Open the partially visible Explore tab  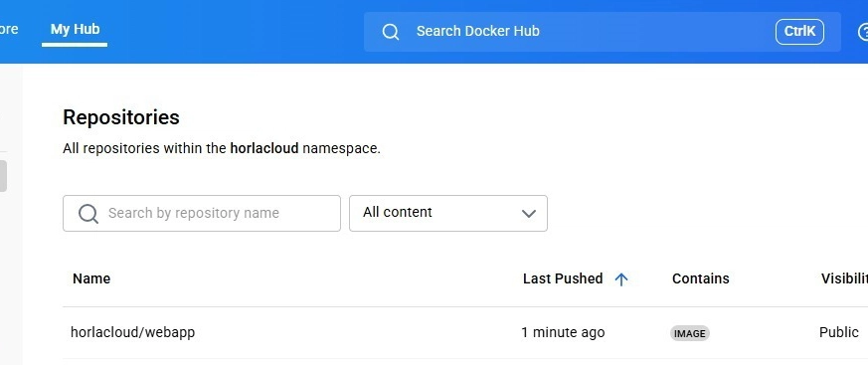click(x=9, y=30)
